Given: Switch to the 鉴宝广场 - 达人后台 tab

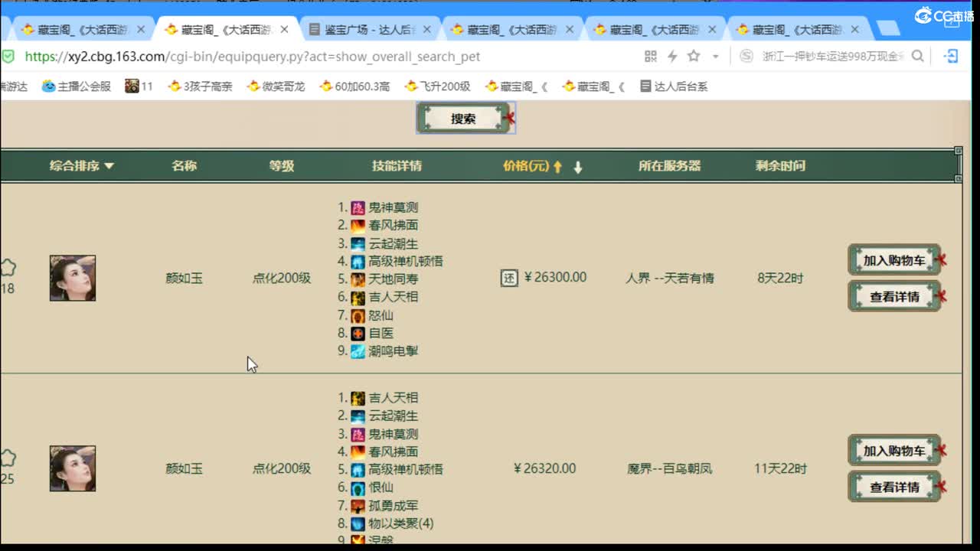Looking at the screenshot, I should tap(370, 30).
